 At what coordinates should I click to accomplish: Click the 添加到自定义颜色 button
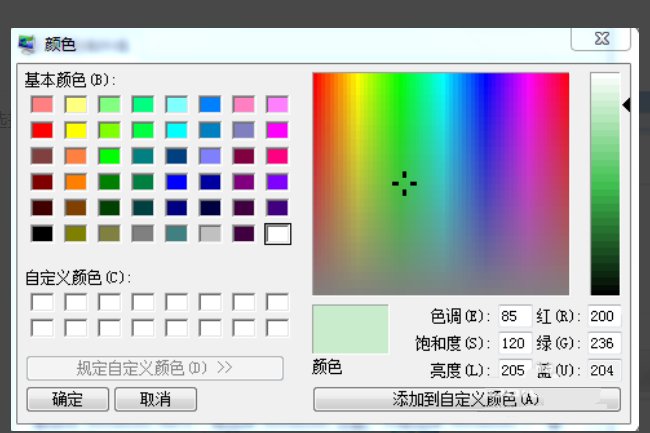point(466,399)
